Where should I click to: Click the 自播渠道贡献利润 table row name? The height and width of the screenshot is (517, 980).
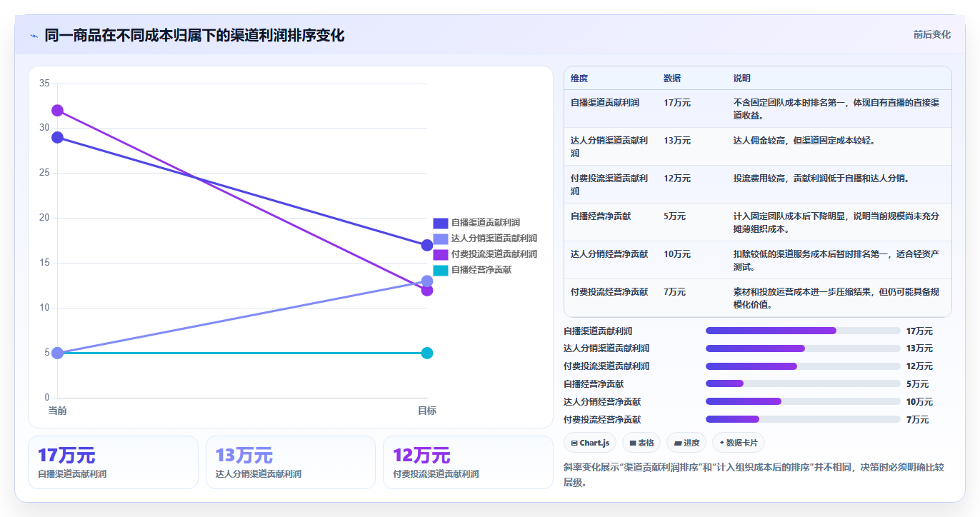[x=605, y=103]
